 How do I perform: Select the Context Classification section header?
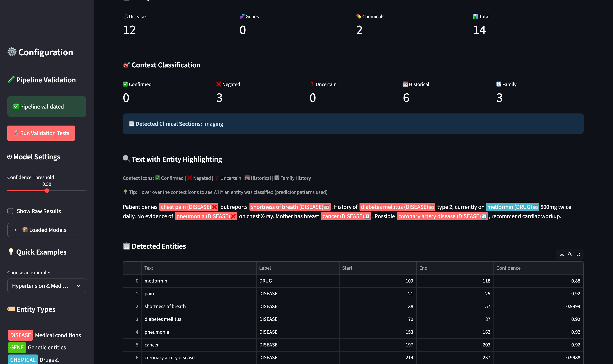tap(161, 65)
